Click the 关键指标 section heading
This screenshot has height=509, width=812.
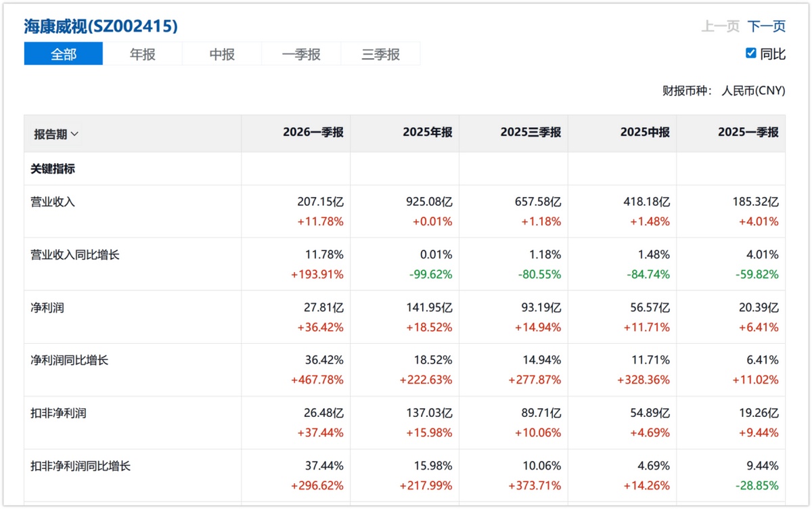click(53, 169)
